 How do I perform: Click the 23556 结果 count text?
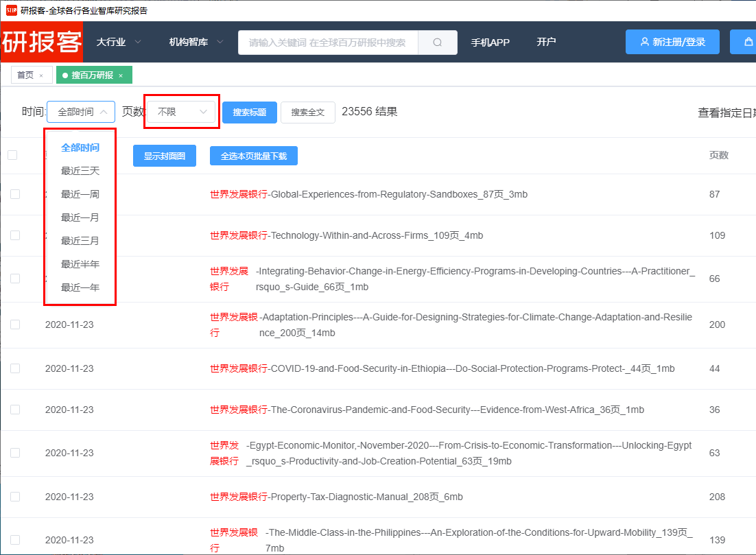pos(369,111)
